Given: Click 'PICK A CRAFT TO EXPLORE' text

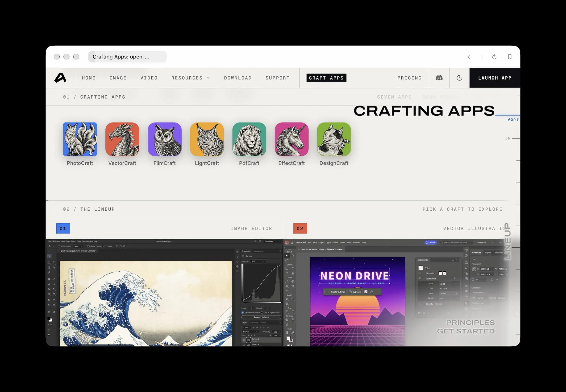Looking at the screenshot, I should 462,209.
